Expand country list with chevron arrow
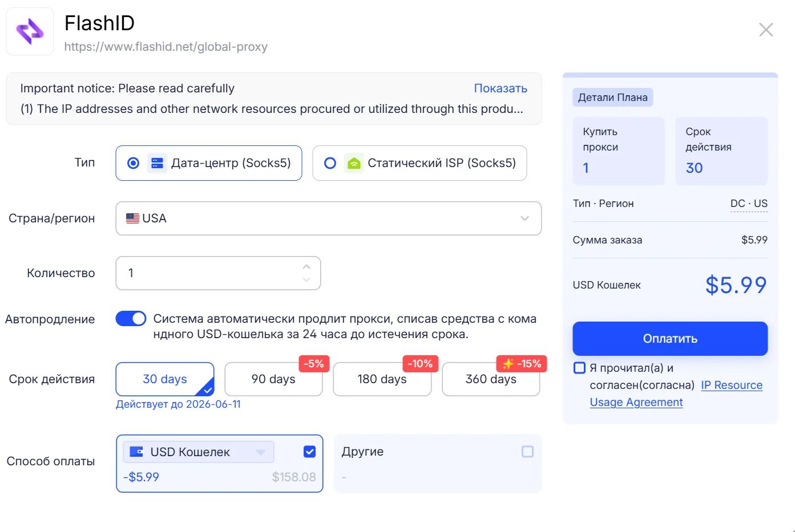Screen dimensions: 795x532 pyautogui.click(x=524, y=218)
